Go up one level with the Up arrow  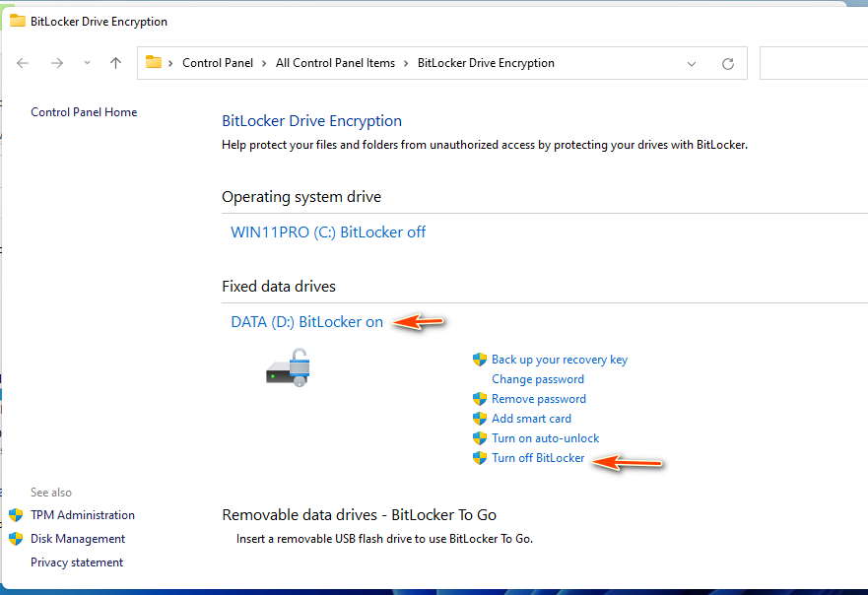115,63
